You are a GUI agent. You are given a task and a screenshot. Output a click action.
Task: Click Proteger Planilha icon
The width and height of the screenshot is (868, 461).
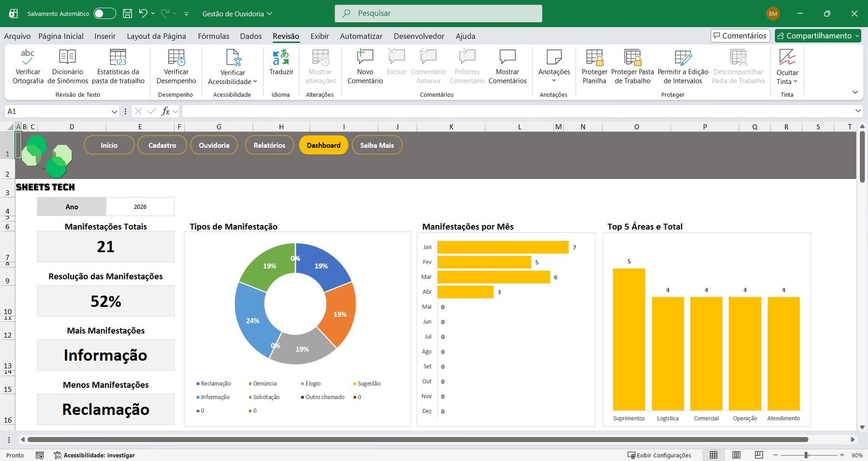594,57
